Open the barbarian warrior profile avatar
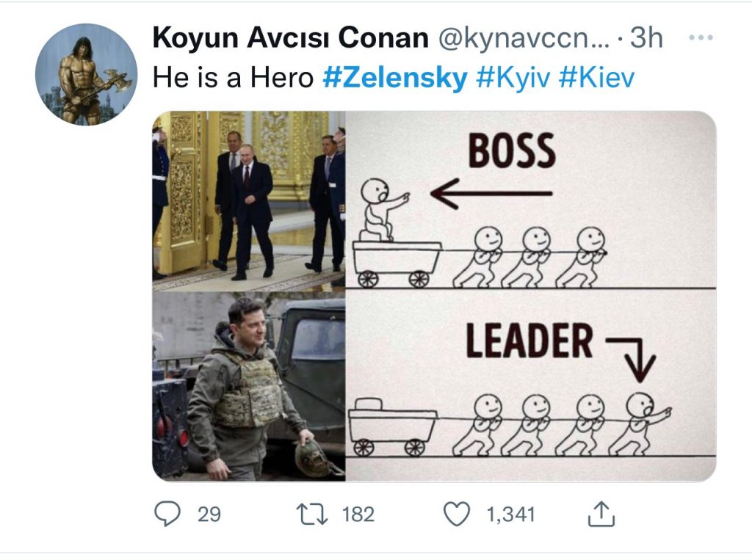The width and height of the screenshot is (752, 560). [x=86, y=74]
